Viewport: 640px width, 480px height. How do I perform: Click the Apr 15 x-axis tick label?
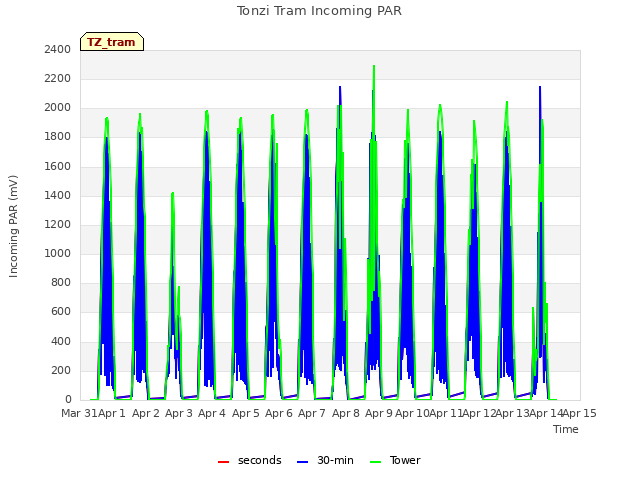pyautogui.click(x=580, y=413)
